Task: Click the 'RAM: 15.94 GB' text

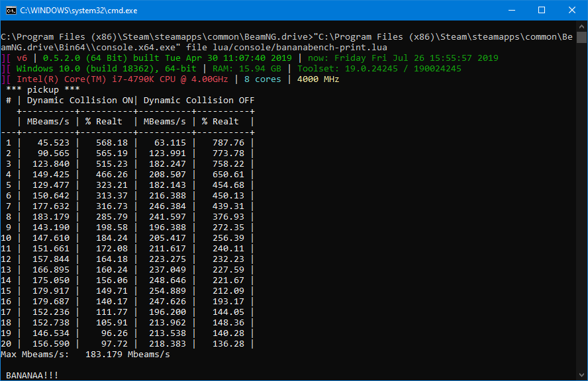Action: (247, 69)
